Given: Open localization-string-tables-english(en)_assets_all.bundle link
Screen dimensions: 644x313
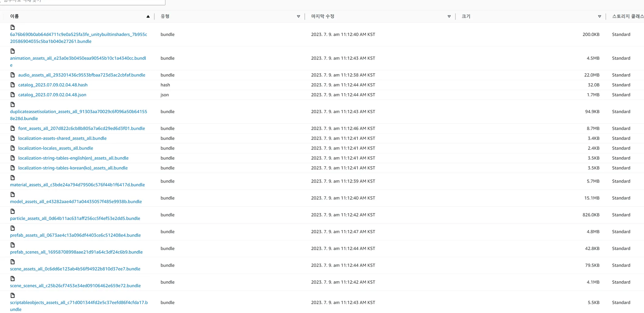Looking at the screenshot, I should coord(73,158).
